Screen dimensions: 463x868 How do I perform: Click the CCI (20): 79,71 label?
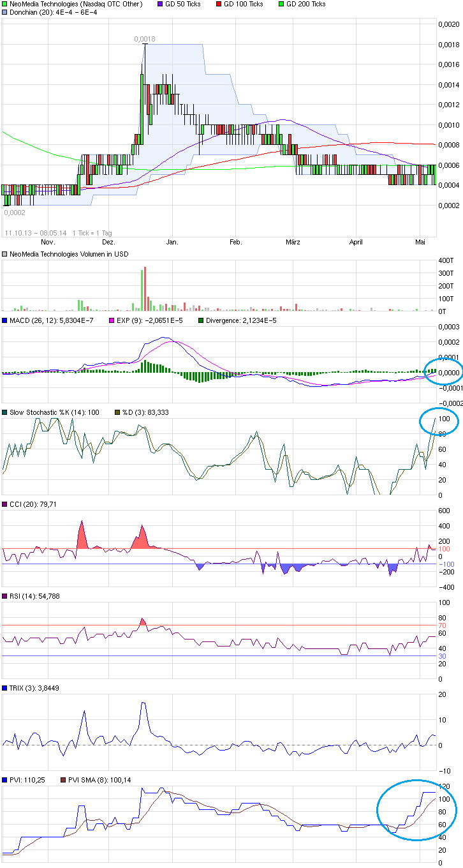tap(33, 504)
